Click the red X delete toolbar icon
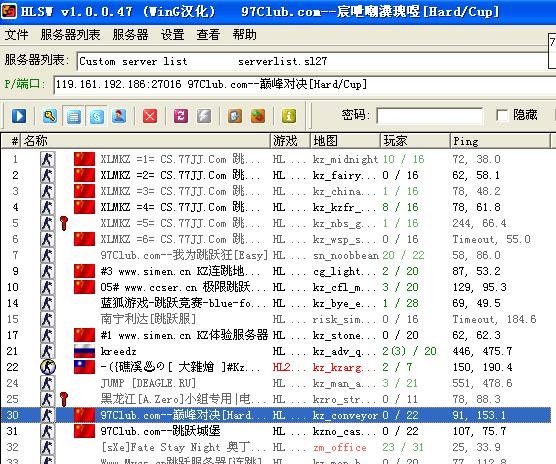Viewport: 556px width, 464px height. 150,116
